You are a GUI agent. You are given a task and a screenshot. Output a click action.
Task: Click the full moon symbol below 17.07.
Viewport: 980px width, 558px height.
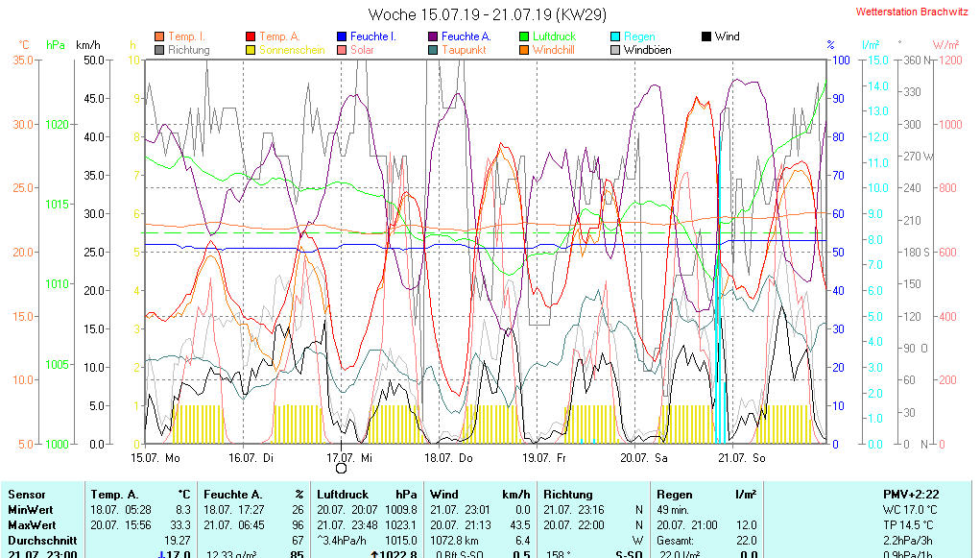coord(341,470)
